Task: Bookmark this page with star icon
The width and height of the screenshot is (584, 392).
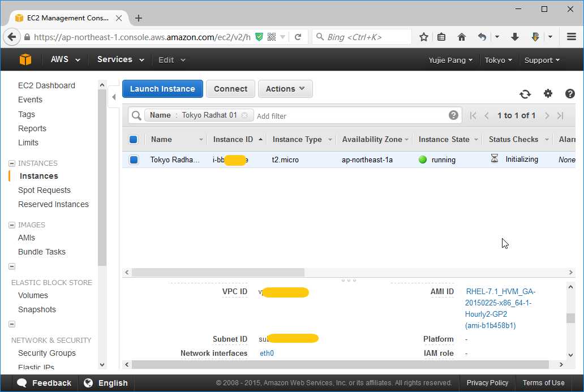Action: [x=423, y=37]
